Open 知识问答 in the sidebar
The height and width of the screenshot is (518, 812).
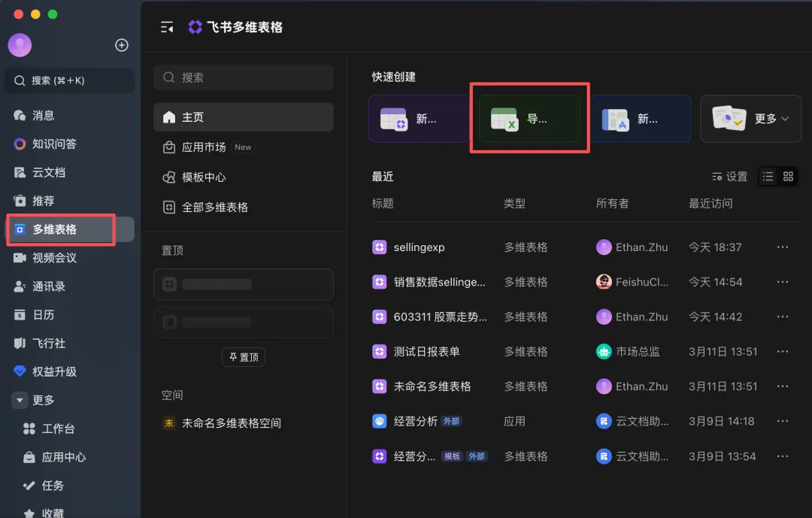click(x=69, y=144)
